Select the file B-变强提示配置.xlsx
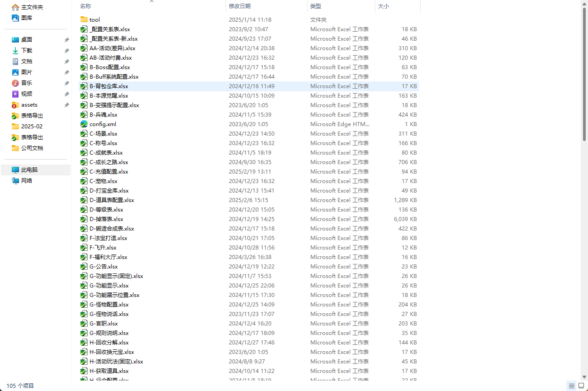The width and height of the screenshot is (588, 391). click(114, 105)
